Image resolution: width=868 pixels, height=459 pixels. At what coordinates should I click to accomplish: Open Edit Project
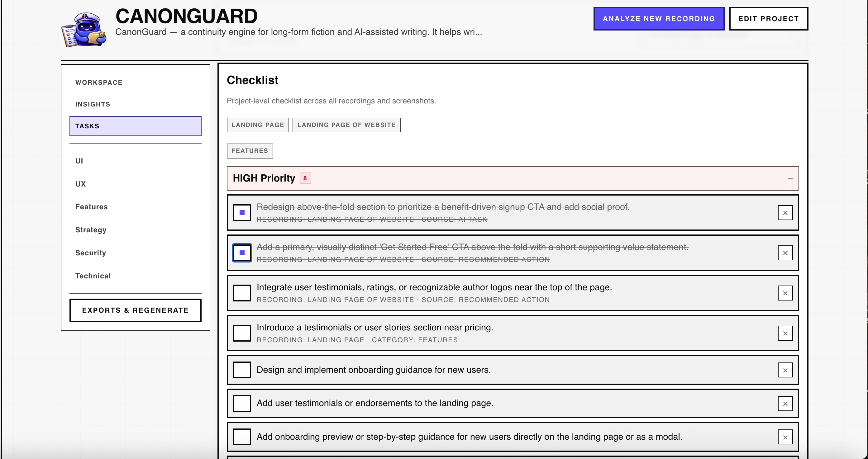click(768, 18)
